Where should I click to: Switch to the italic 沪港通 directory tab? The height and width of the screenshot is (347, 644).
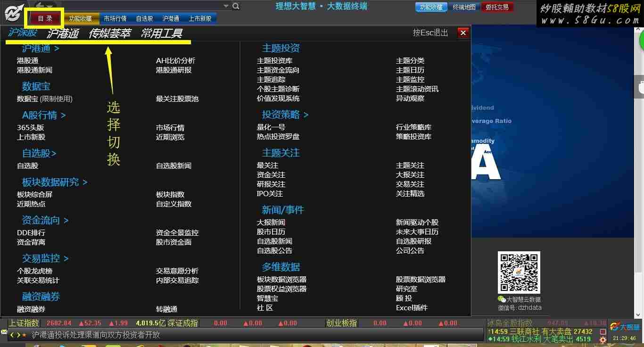[x=63, y=33]
